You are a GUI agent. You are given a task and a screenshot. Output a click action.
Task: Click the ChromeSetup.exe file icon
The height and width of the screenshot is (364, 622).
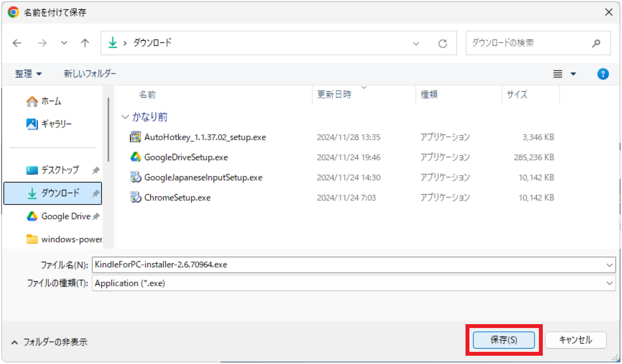(x=136, y=197)
